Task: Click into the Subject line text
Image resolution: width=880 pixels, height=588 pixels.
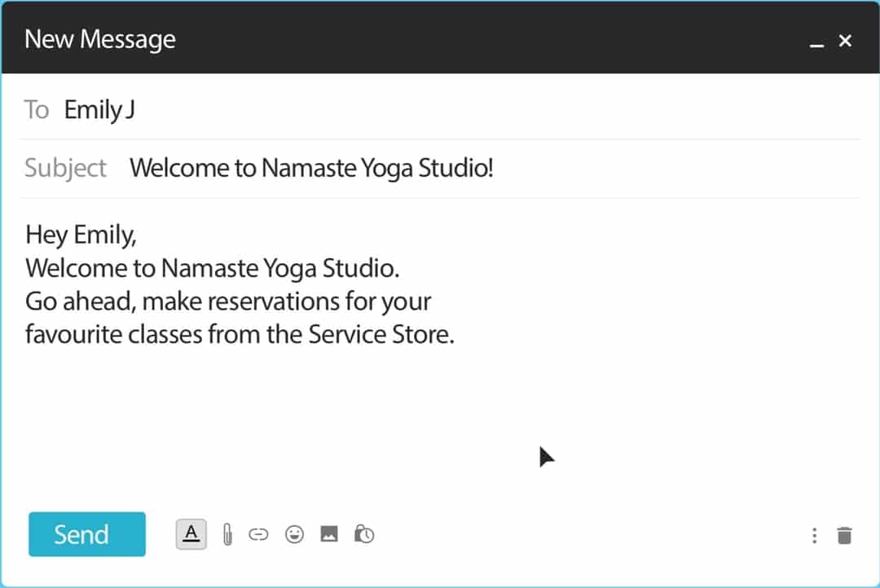Action: tap(311, 169)
